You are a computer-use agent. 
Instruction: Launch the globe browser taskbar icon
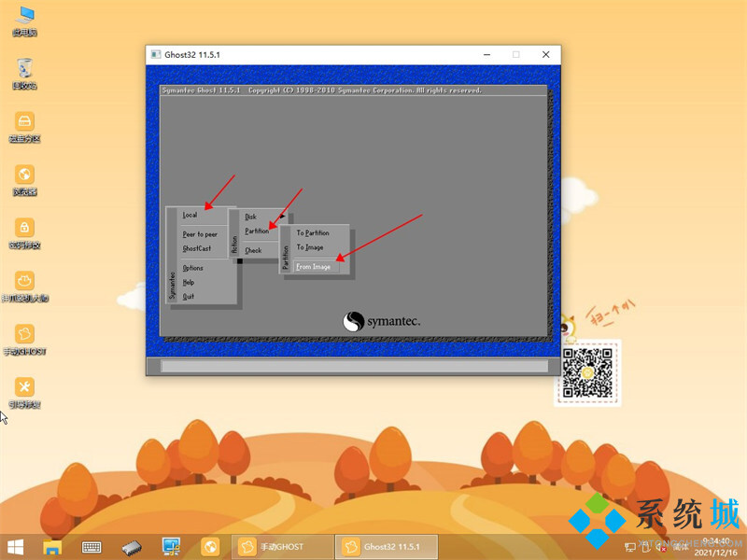[210, 547]
